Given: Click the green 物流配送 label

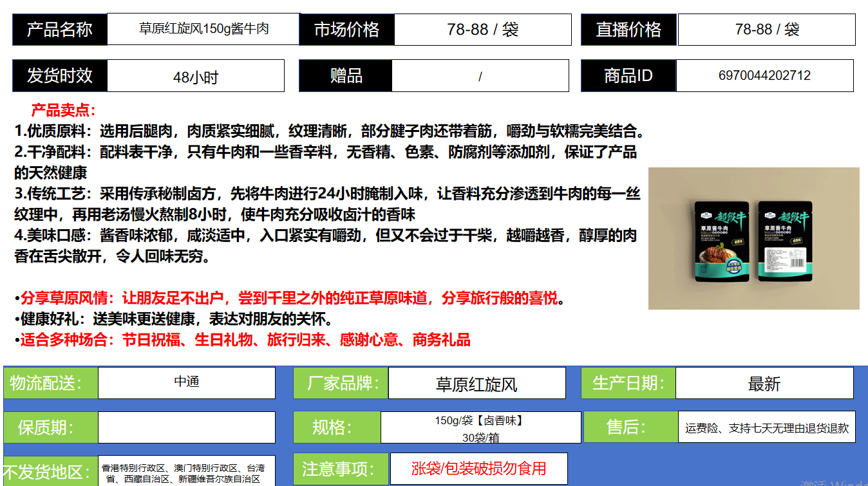Looking at the screenshot, I should coord(50,383).
